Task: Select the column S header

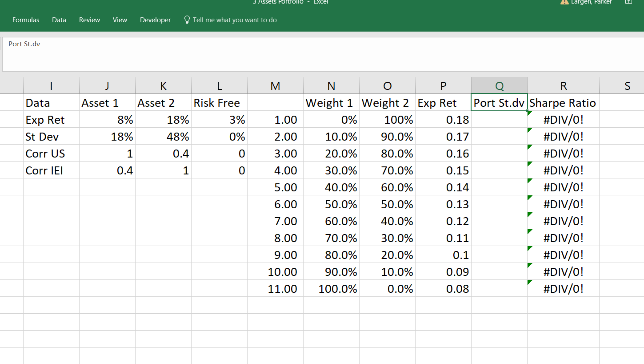Action: [627, 85]
